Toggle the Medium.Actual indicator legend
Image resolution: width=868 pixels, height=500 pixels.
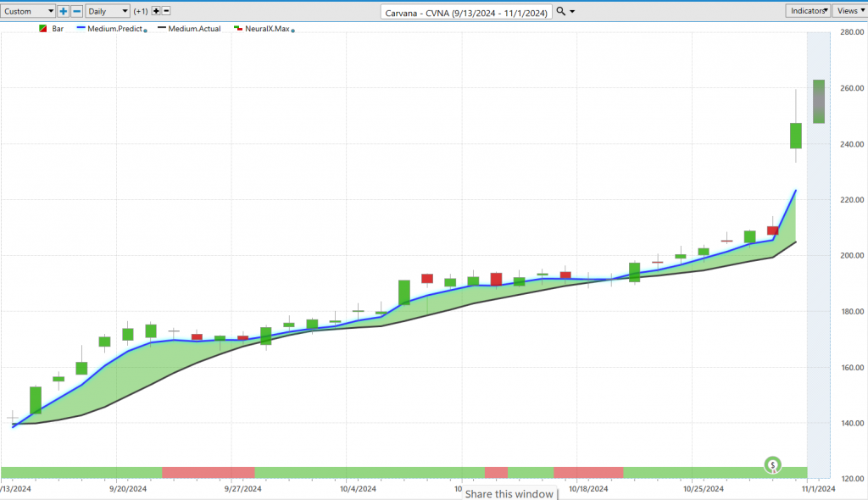click(x=194, y=29)
